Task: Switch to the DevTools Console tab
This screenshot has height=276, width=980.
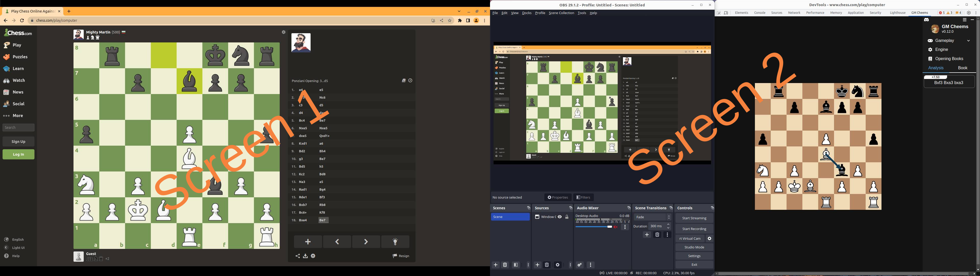Action: (x=760, y=13)
